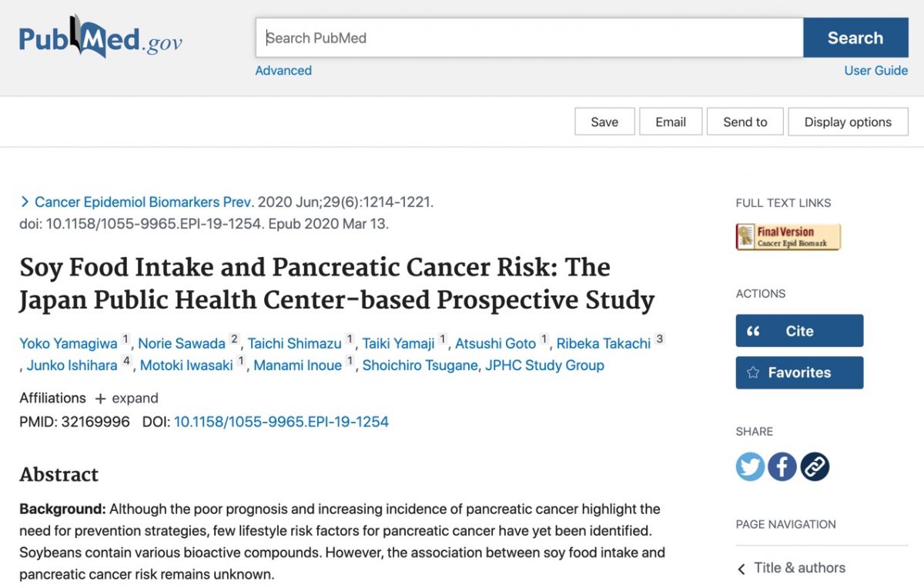Open the User Guide link

click(876, 70)
